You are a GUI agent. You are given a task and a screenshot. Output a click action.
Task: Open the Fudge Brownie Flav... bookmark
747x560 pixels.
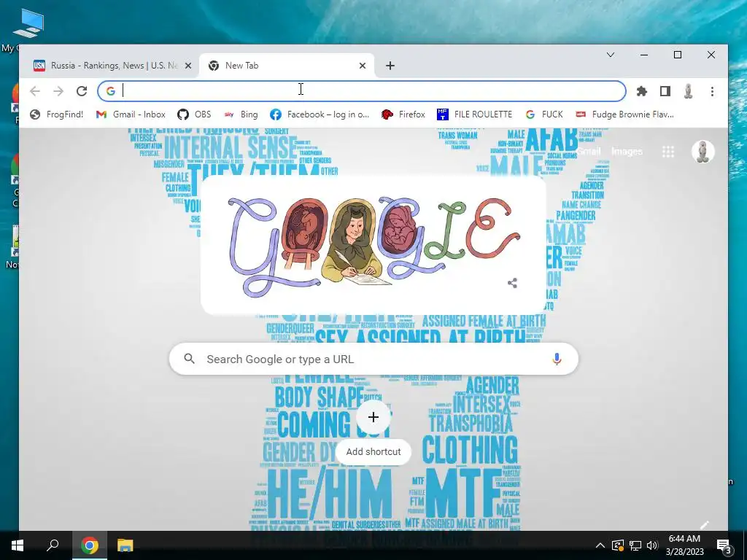[624, 114]
